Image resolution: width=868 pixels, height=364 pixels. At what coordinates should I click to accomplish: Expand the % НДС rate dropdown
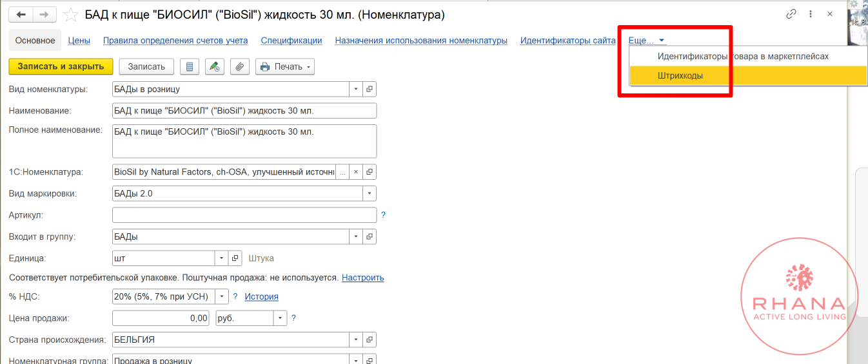[222, 296]
